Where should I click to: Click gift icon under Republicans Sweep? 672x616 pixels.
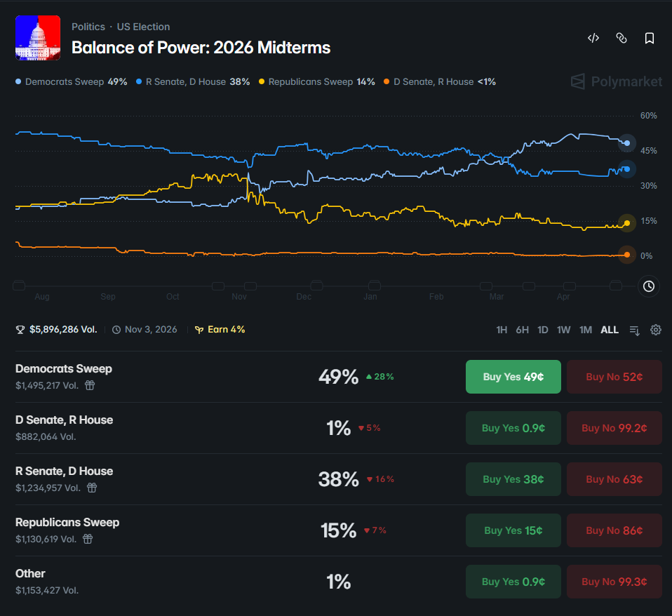coord(88,539)
